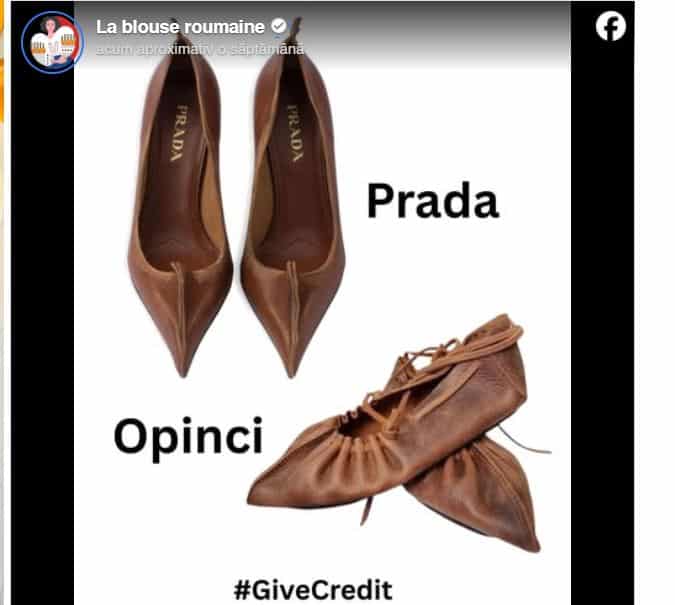675x605 pixels.
Task: Click the pointed toe tip of right Prada shoe
Action: (292, 364)
